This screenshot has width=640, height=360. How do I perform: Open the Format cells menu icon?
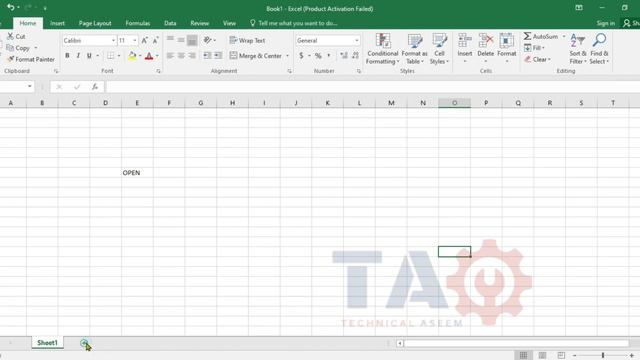507,41
